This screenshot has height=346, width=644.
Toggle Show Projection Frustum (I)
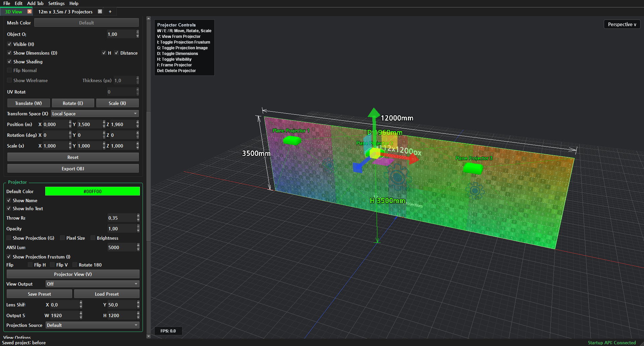coord(9,257)
